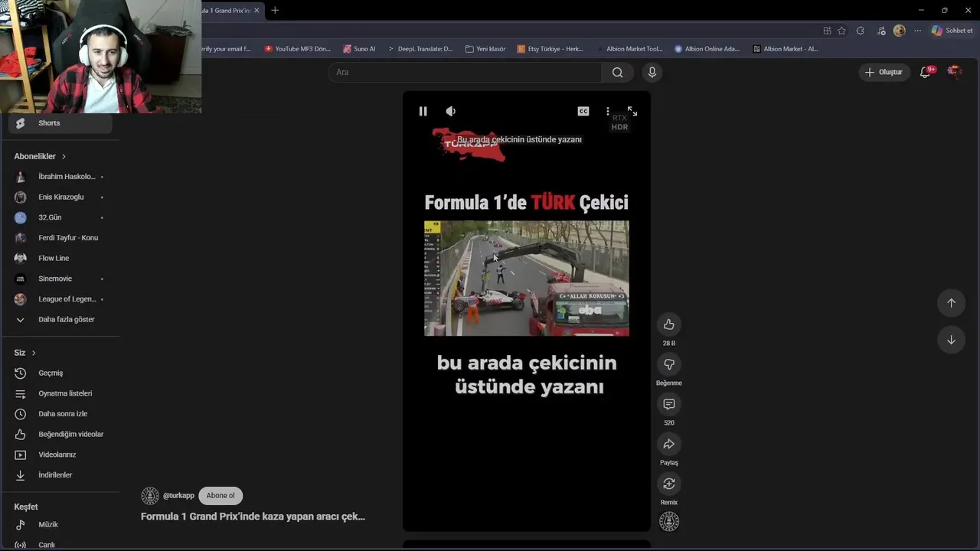Open the Yeni klasör bookmark folder

pos(485,49)
